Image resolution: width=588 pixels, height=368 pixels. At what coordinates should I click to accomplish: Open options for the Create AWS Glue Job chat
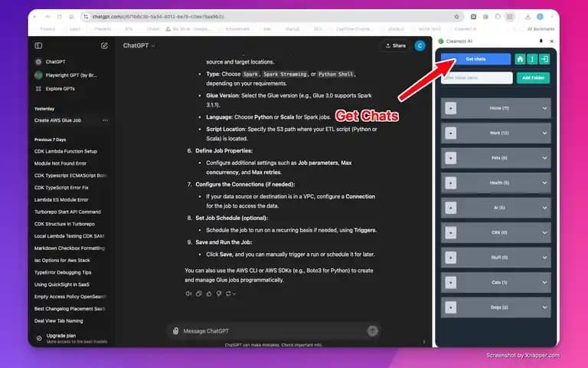point(106,120)
